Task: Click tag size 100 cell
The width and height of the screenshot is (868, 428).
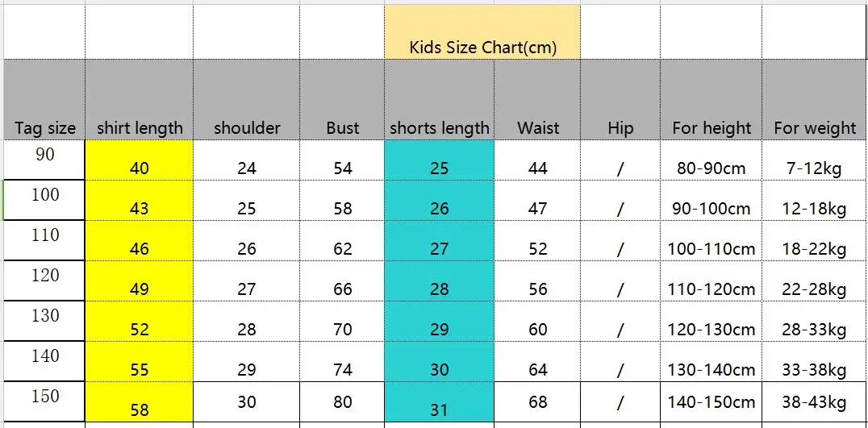Action: 44,201
